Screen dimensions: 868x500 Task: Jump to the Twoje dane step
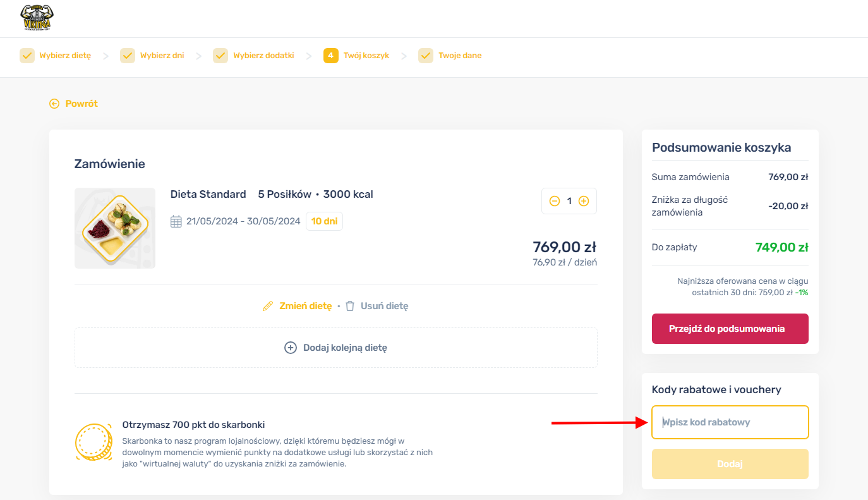pyautogui.click(x=450, y=56)
